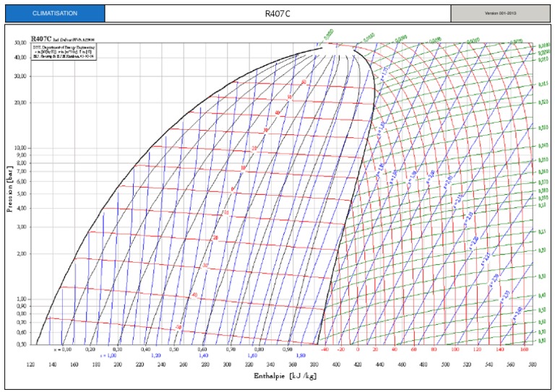Click the 8,00 pressure axis label
Viewport: 555px width, 392px height.
pos(22,163)
